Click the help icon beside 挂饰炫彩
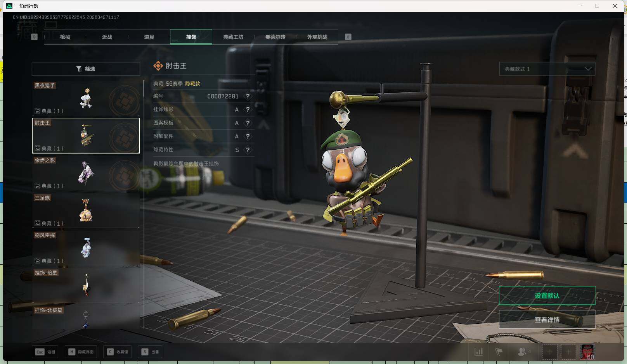Screen dimensions: 627x364 tap(248, 110)
